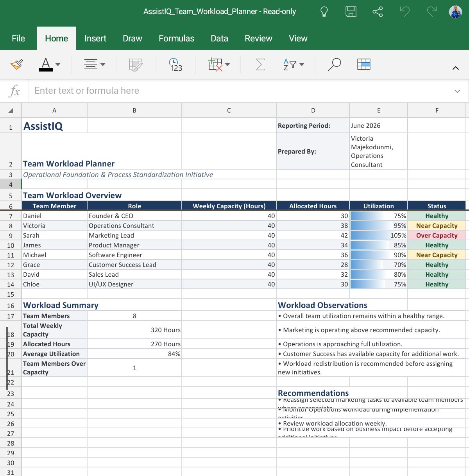This screenshot has width=469, height=476.
Task: Click the vertical scroll indicator bar
Action: point(7,358)
